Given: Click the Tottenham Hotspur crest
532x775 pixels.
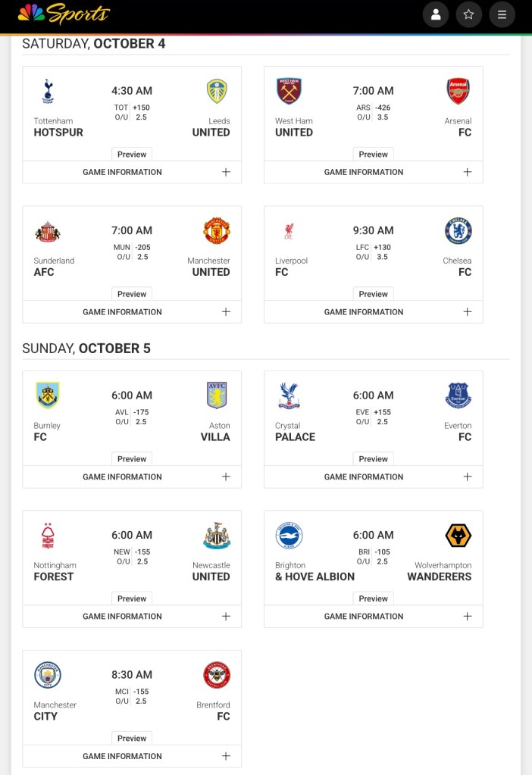Looking at the screenshot, I should pyautogui.click(x=48, y=92).
